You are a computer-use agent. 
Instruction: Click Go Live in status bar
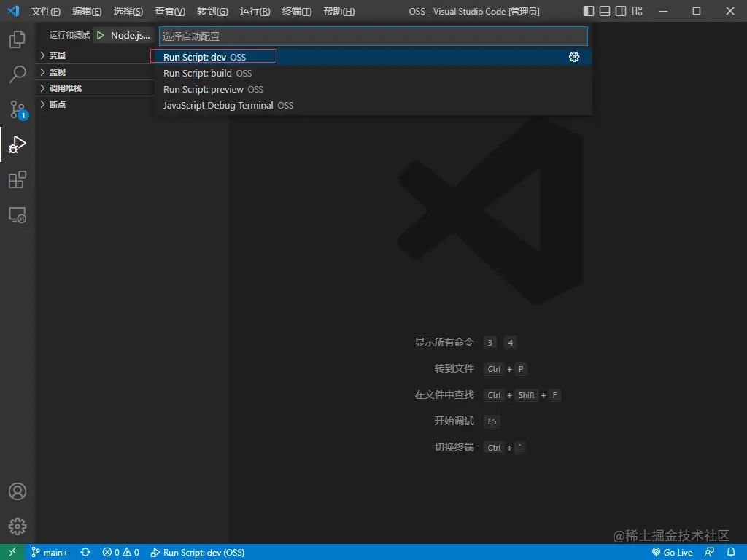pyautogui.click(x=672, y=553)
